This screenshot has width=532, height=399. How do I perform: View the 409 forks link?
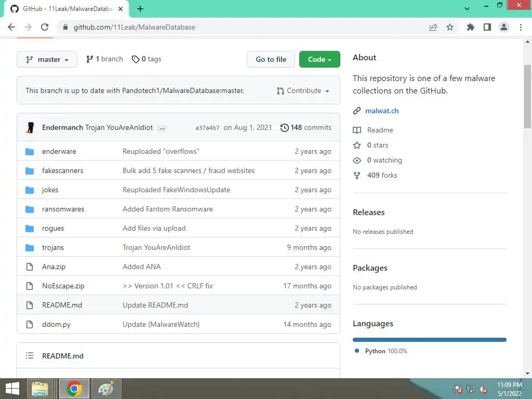point(382,176)
